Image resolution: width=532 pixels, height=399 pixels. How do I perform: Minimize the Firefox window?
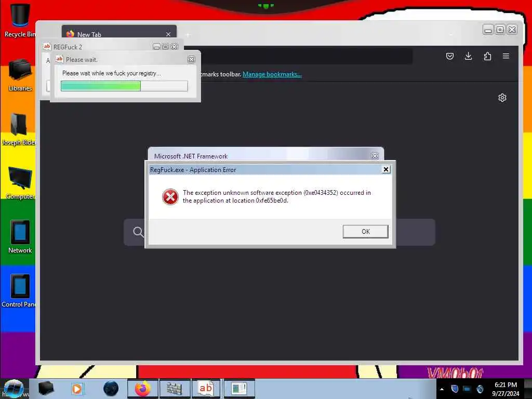(x=488, y=30)
